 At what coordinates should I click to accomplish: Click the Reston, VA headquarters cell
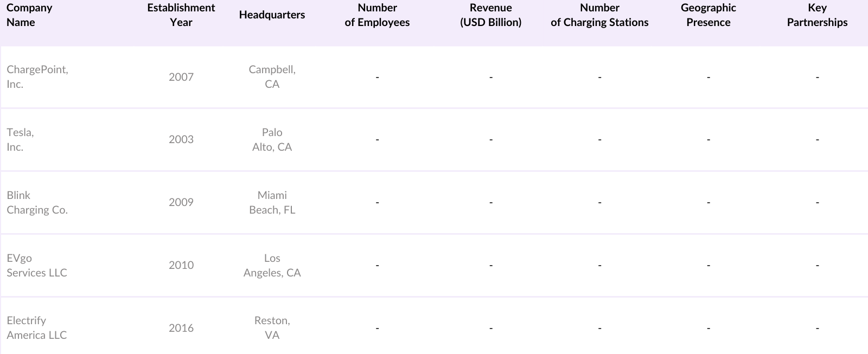pos(272,328)
